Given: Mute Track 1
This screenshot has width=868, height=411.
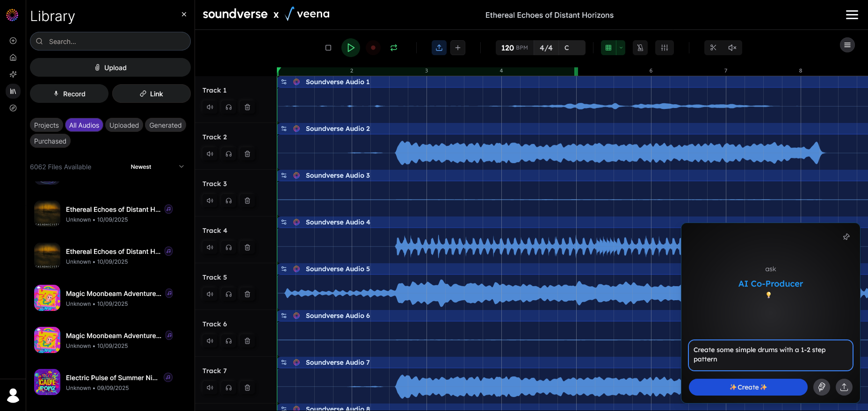Looking at the screenshot, I should tap(210, 107).
